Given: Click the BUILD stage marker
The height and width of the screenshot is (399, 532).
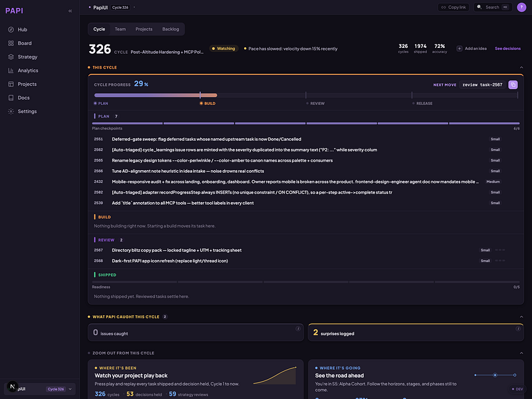Looking at the screenshot, I should 207,104.
